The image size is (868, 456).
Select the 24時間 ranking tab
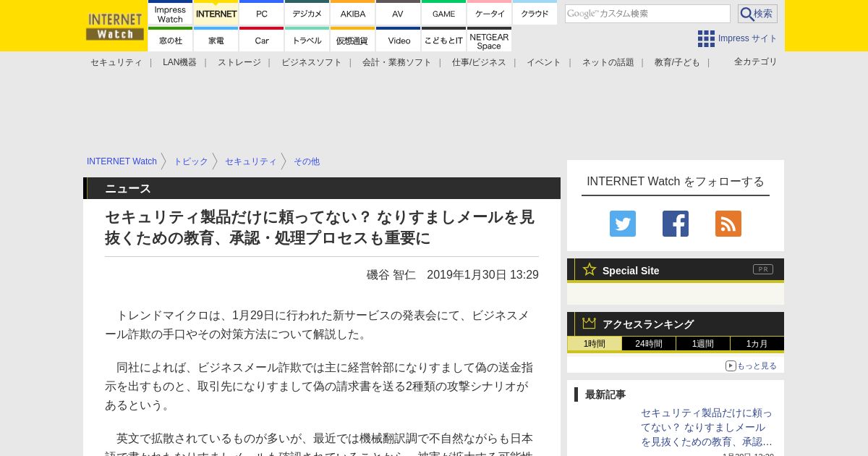(649, 344)
